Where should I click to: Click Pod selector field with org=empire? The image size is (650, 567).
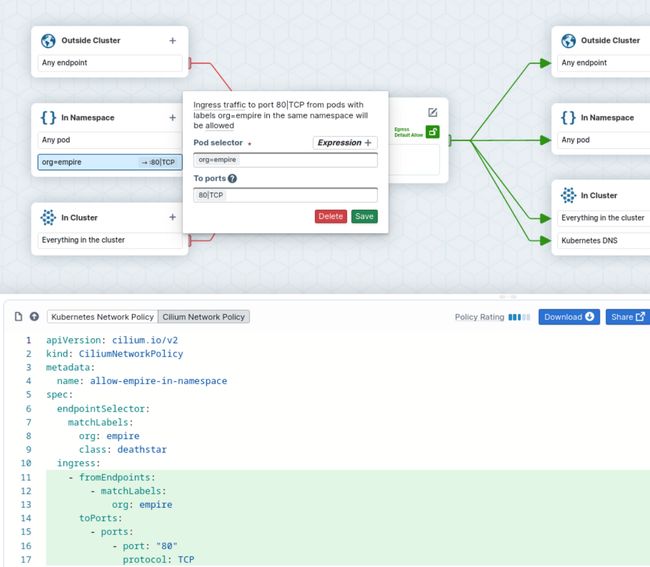(x=286, y=160)
